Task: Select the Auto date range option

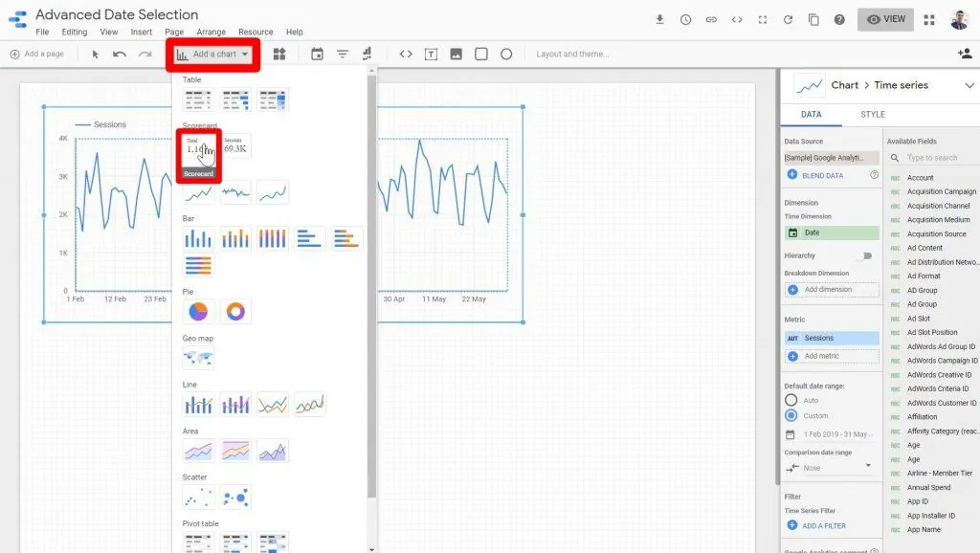Action: point(791,400)
